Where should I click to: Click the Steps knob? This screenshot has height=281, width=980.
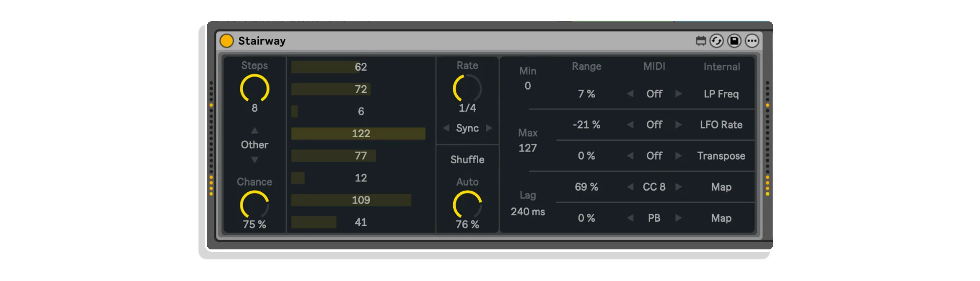[255, 88]
